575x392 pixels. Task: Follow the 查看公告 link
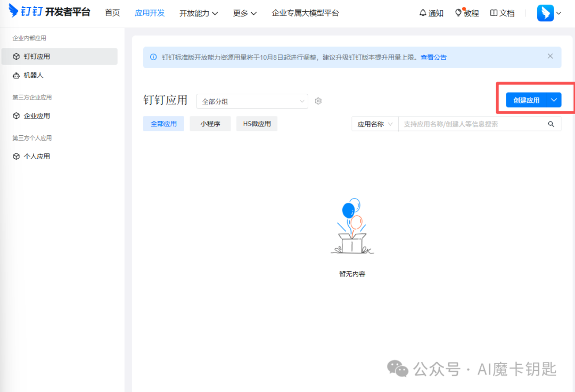click(x=433, y=57)
